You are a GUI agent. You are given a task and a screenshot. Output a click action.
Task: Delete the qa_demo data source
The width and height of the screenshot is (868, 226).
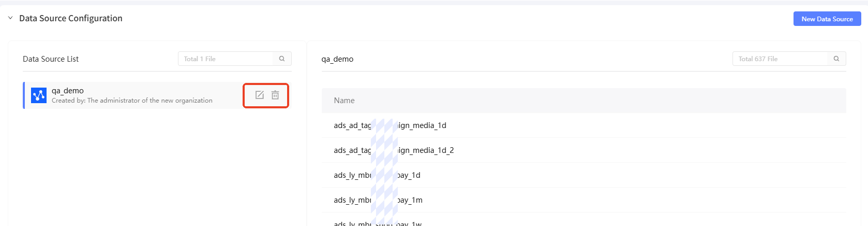pos(275,95)
